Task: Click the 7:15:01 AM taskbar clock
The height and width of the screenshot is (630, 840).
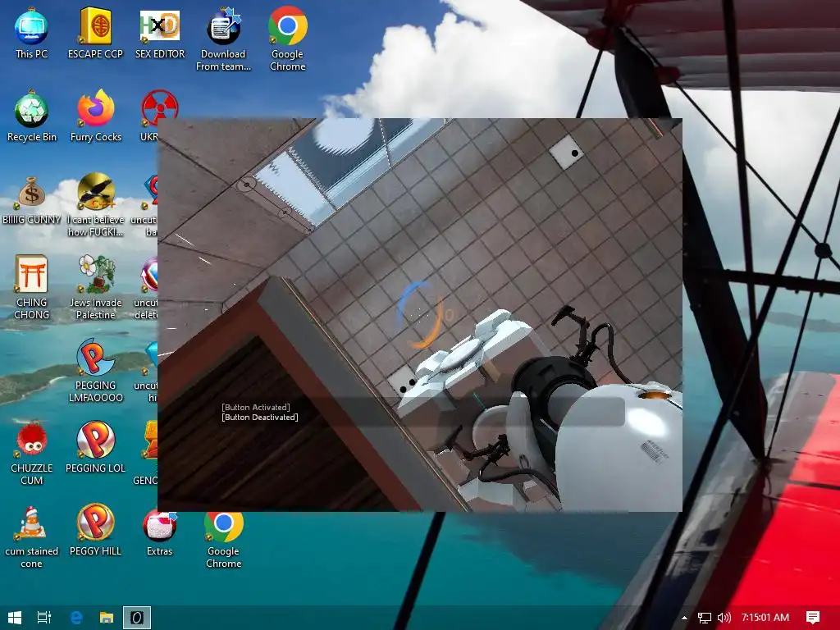Action: 765,618
